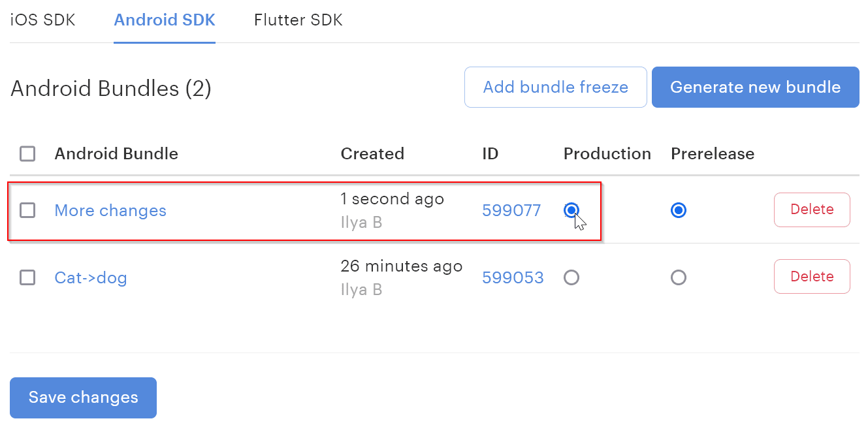Click bundle ID 599077 link
868x423 pixels.
pos(511,210)
